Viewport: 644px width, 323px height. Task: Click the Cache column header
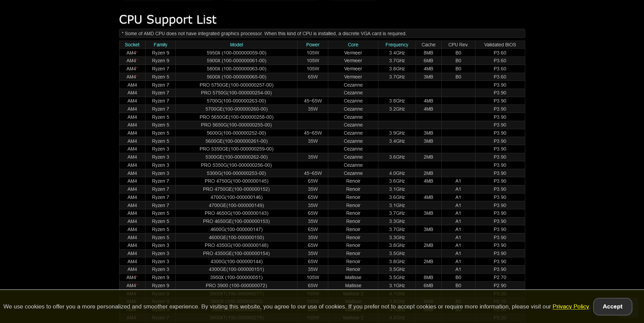428,45
